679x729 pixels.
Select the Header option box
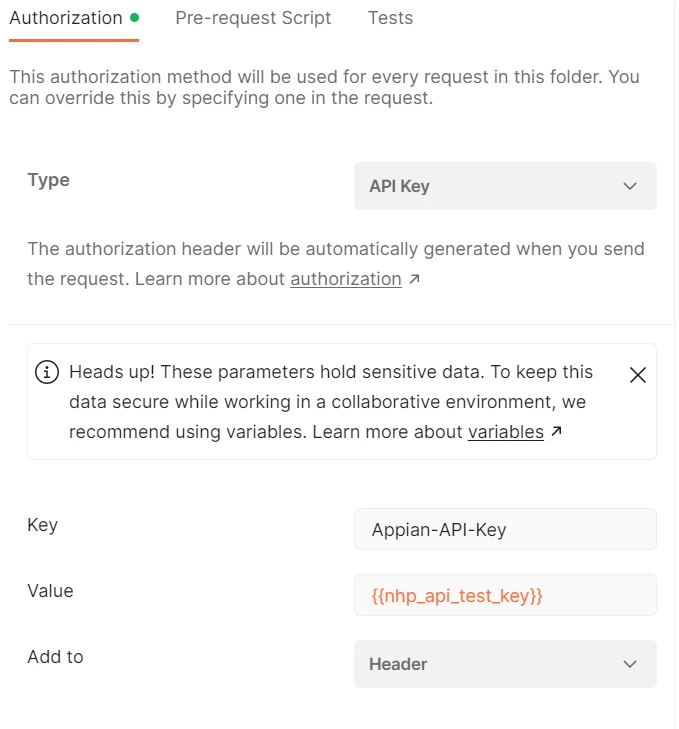(x=505, y=664)
